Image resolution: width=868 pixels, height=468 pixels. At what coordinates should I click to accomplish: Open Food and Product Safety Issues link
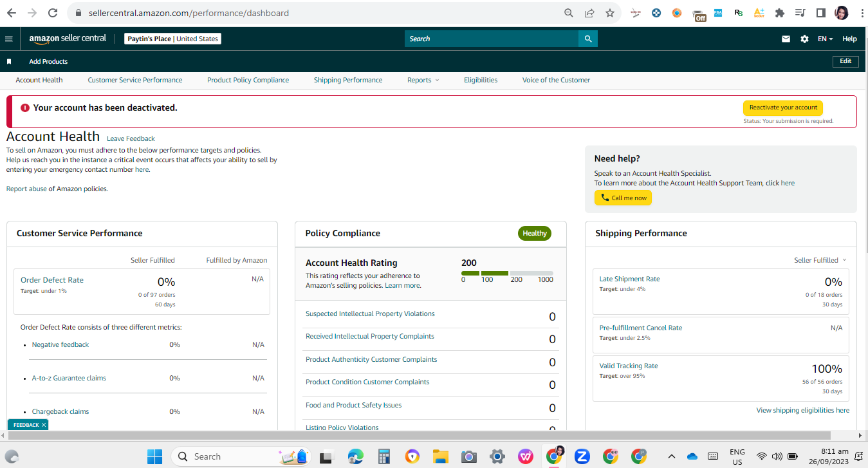click(x=353, y=405)
